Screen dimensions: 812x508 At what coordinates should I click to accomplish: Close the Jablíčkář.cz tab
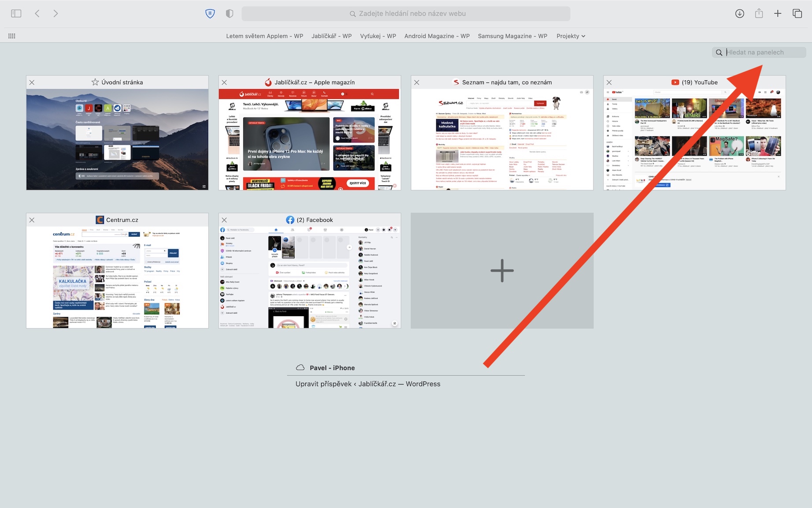coord(224,82)
